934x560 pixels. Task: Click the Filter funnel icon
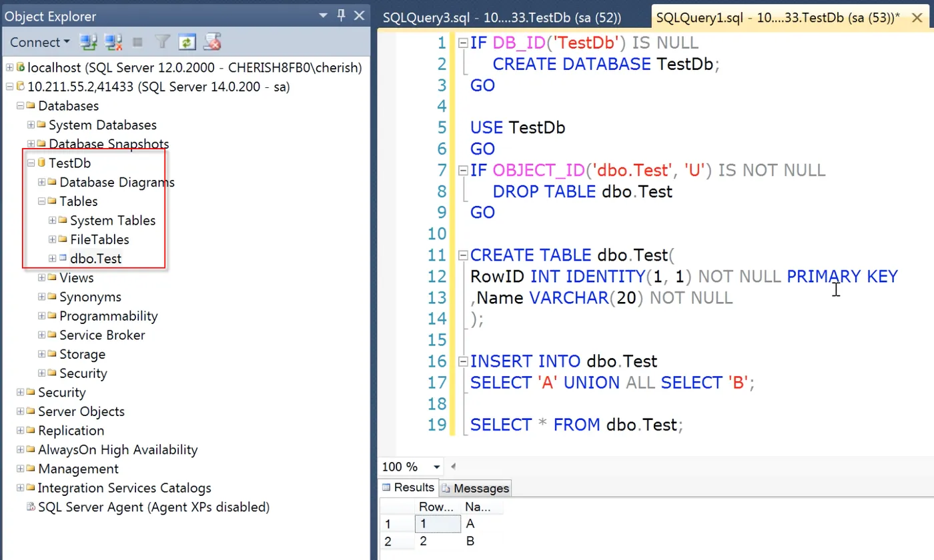163,43
